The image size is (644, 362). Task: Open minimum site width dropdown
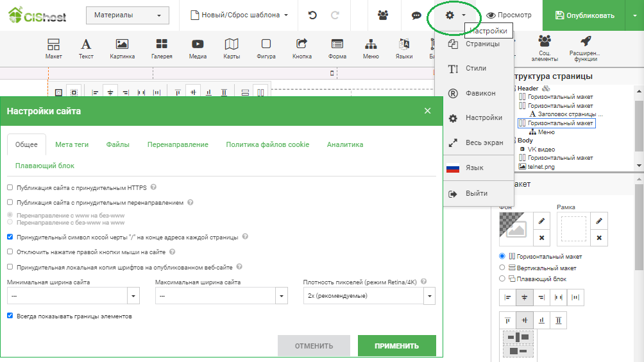coord(133,296)
